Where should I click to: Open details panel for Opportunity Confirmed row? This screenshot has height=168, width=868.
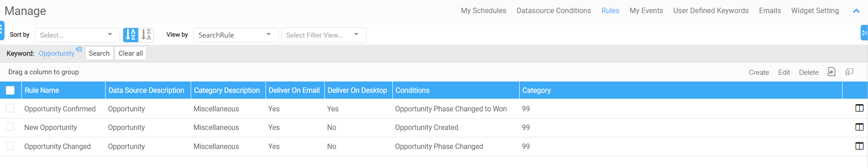[859, 108]
